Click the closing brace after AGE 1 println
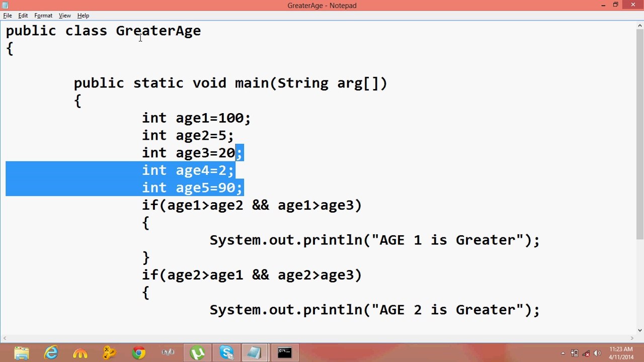644x362 pixels. (146, 258)
